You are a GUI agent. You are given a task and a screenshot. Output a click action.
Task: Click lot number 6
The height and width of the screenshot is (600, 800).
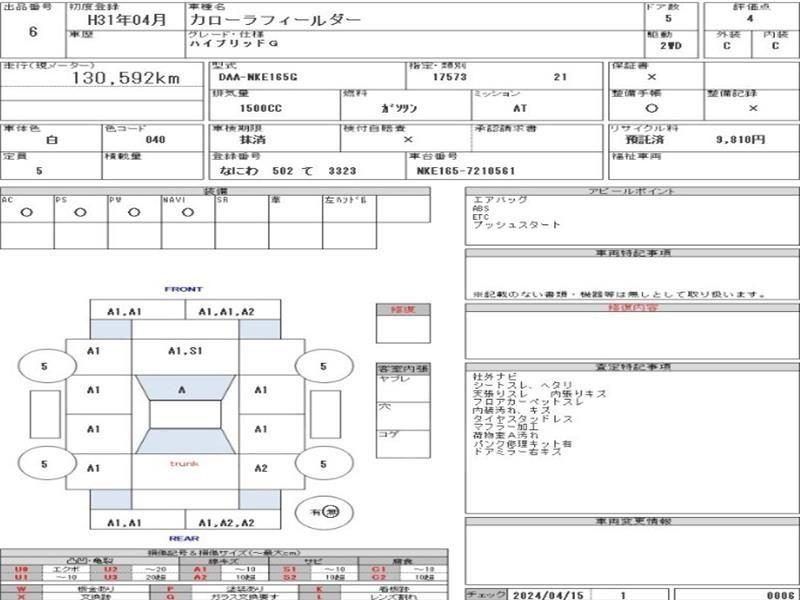tap(33, 32)
